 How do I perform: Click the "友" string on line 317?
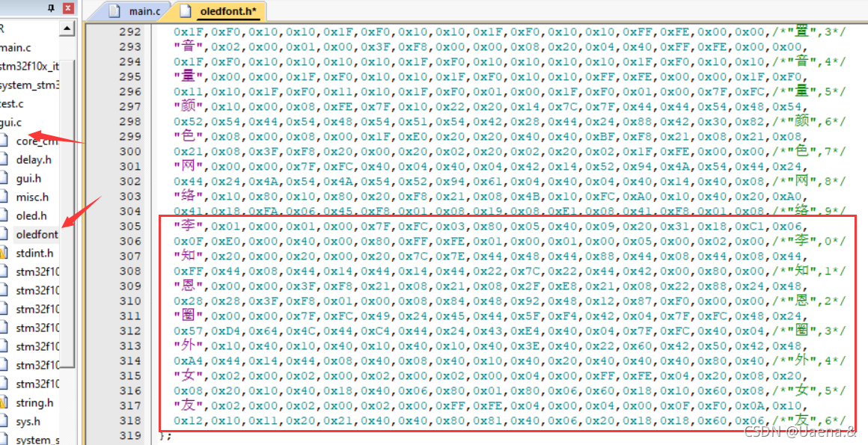click(x=189, y=405)
